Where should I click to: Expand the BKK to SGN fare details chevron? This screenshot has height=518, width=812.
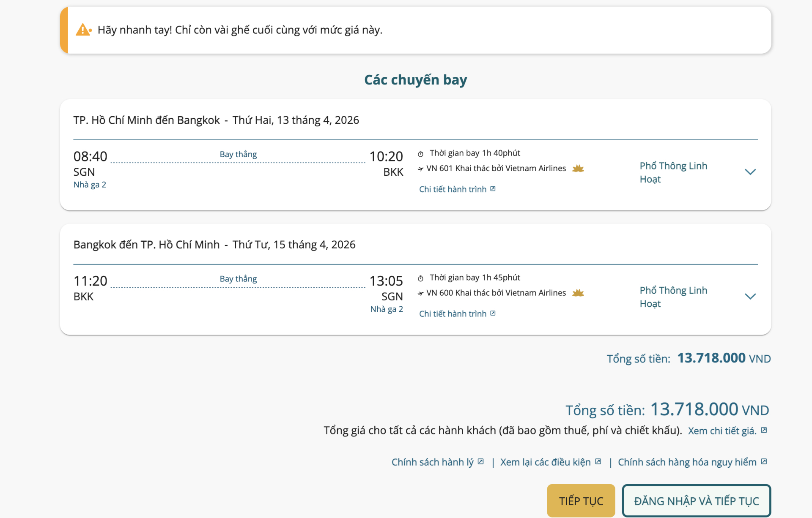tap(750, 297)
